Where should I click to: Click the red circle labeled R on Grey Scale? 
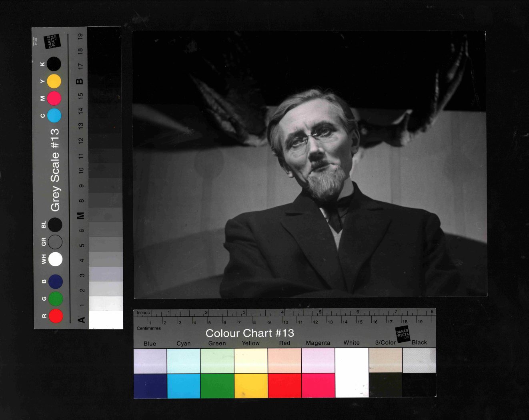(x=56, y=316)
